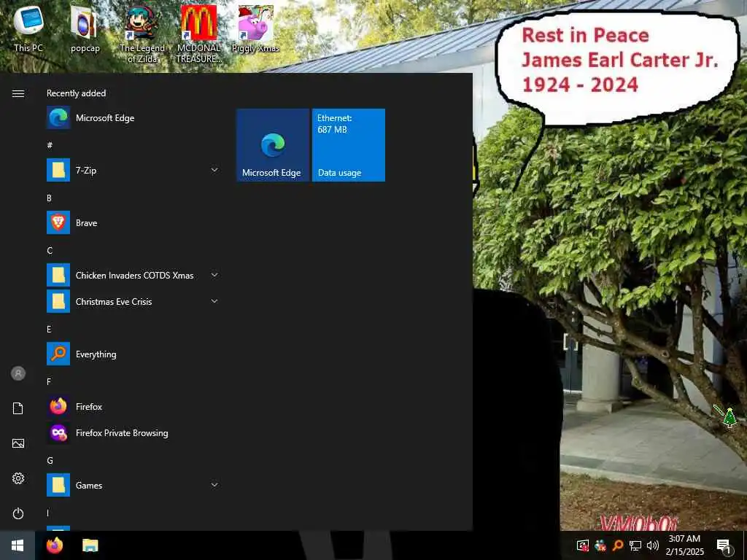Open the Christmas Eve Crisis folder

pyautogui.click(x=133, y=301)
